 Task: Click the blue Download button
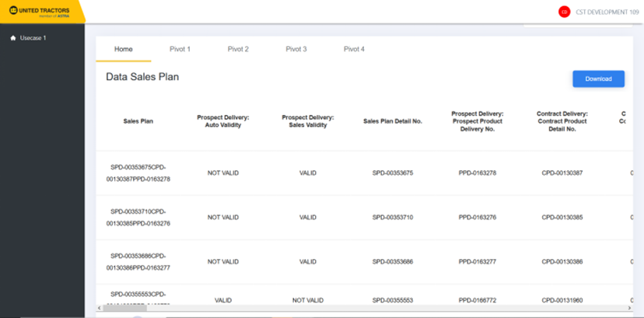point(598,79)
